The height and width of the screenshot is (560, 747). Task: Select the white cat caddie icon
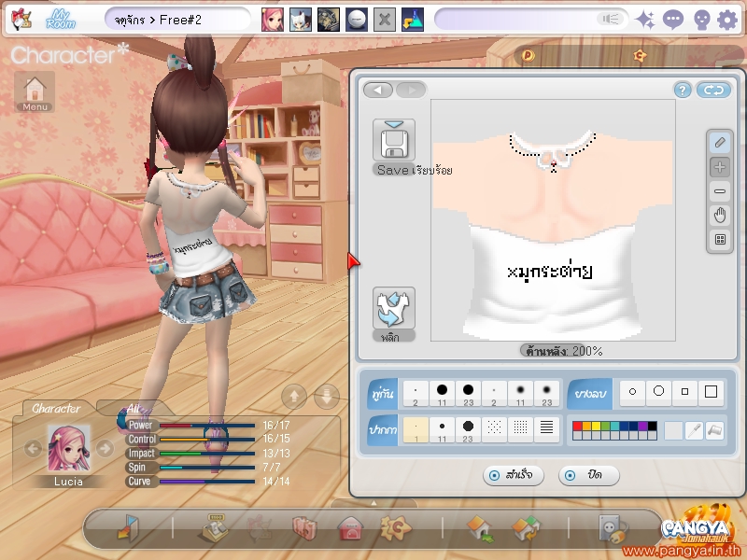pyautogui.click(x=301, y=20)
